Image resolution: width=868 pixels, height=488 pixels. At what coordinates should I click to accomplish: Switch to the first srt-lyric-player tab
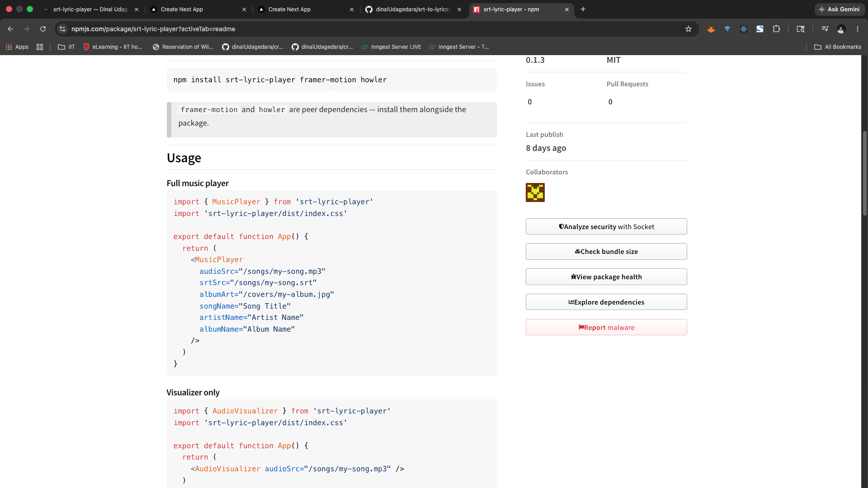pyautogui.click(x=90, y=9)
